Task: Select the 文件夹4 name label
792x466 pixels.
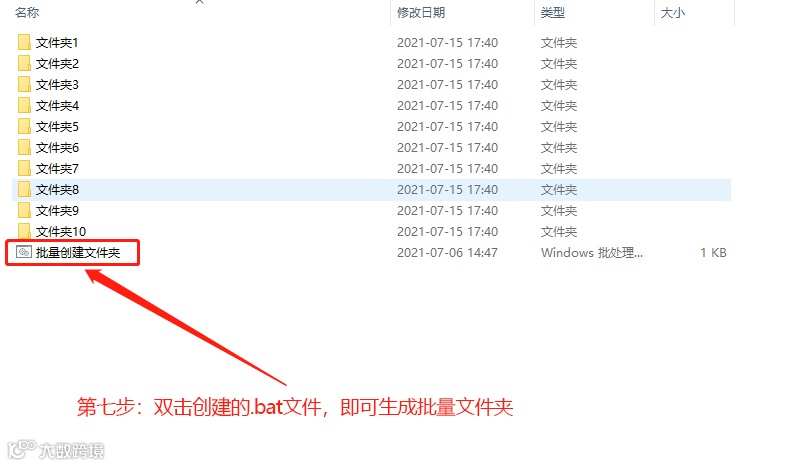Action: 57,106
